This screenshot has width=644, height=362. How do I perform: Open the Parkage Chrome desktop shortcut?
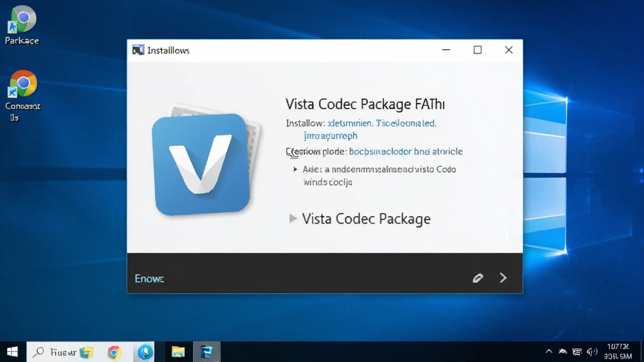(x=22, y=25)
